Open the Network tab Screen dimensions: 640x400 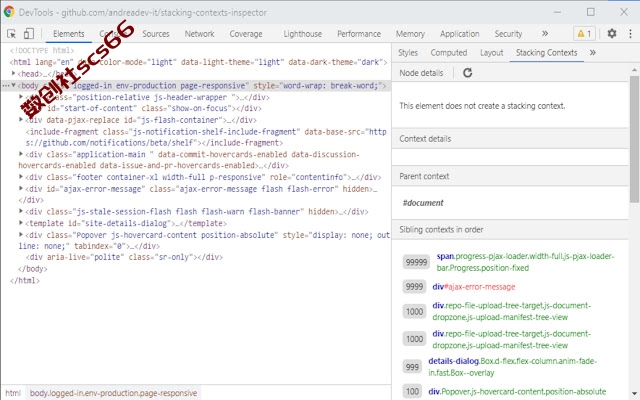199,34
